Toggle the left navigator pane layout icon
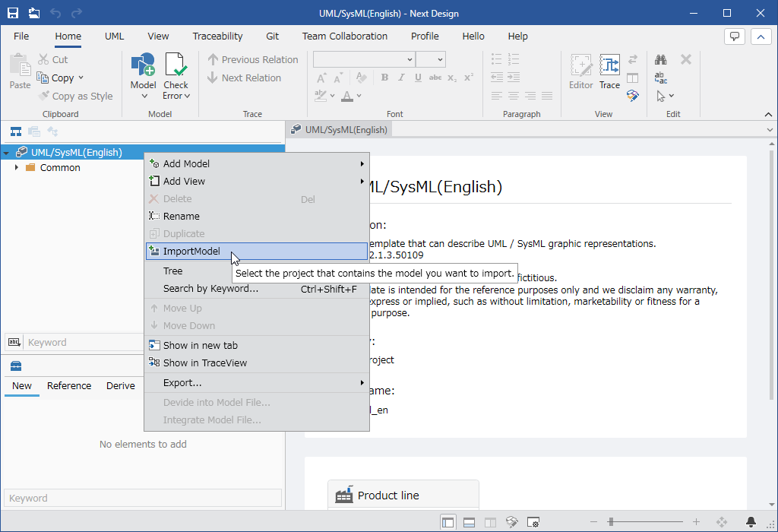The image size is (778, 532). [448, 522]
